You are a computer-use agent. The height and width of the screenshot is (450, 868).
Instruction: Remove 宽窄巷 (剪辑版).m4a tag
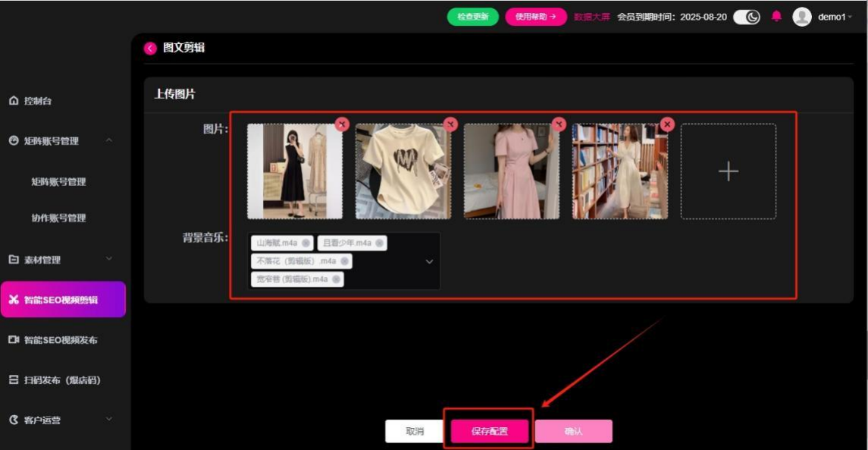pyautogui.click(x=336, y=279)
